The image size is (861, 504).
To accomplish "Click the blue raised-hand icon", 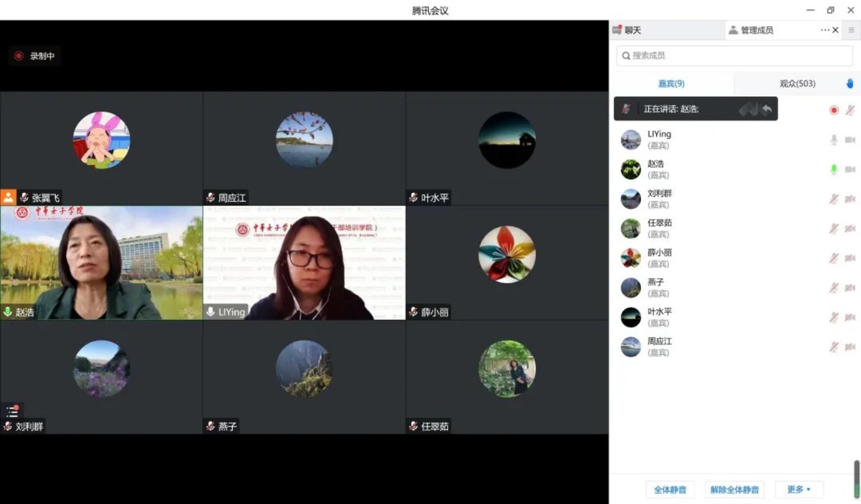I will tap(850, 84).
